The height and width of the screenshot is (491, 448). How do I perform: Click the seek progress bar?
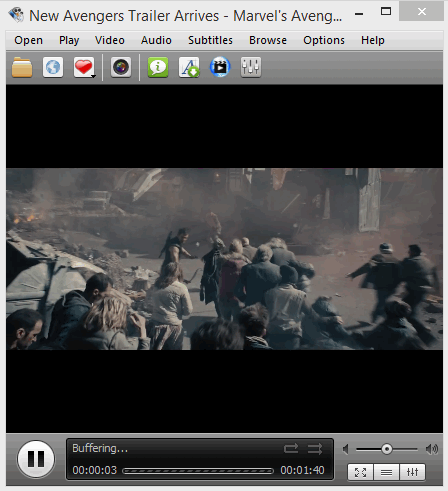point(198,471)
